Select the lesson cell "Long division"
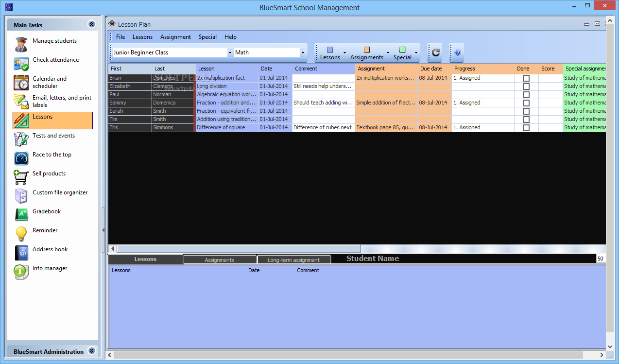Image resolution: width=619 pixels, height=364 pixels. [227, 87]
